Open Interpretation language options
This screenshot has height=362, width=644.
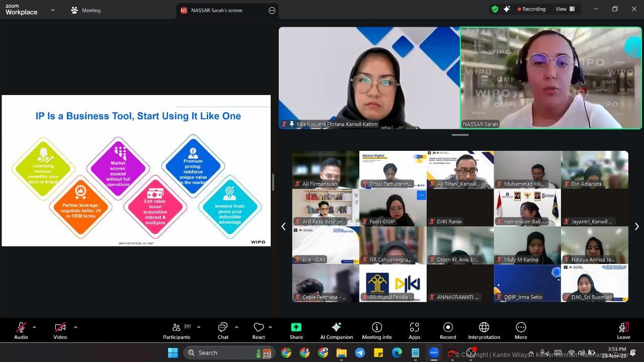tap(484, 330)
